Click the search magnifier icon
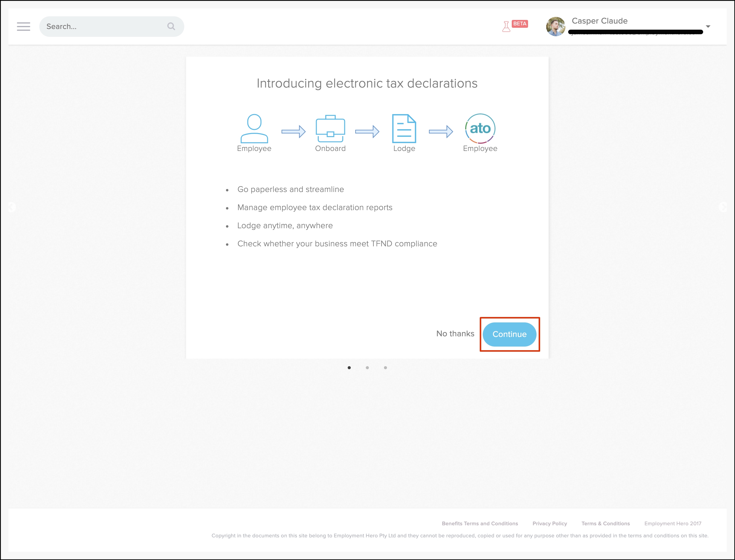This screenshot has width=735, height=560. [171, 26]
